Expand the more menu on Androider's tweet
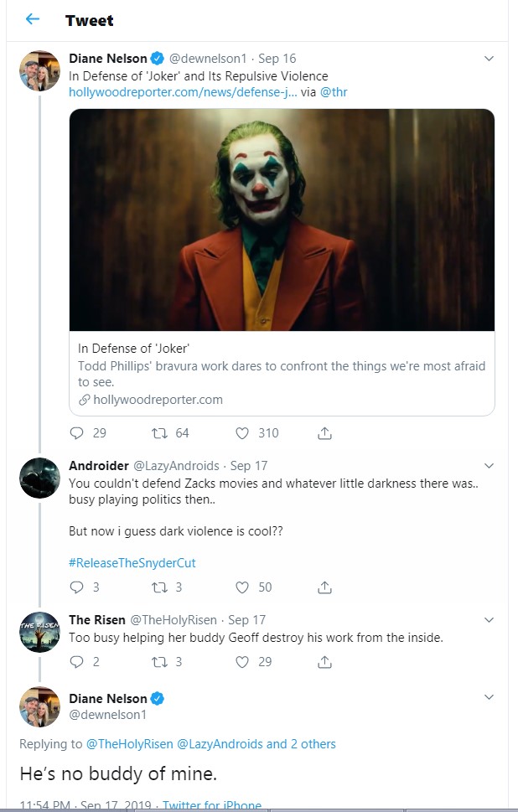This screenshot has height=812, width=518. pos(489,466)
